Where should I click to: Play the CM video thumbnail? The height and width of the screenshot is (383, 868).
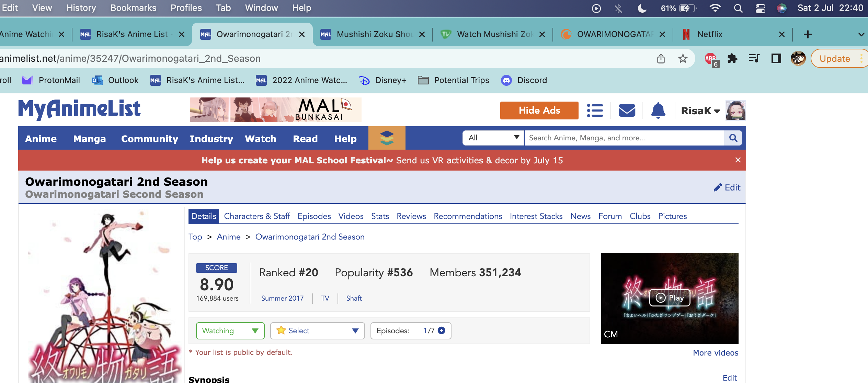669,298
